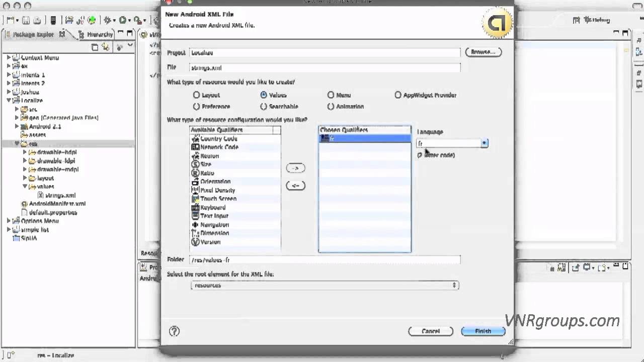Screen dimensions: 644x362
Task: Open the root element resources dropdown
Action: click(x=325, y=285)
